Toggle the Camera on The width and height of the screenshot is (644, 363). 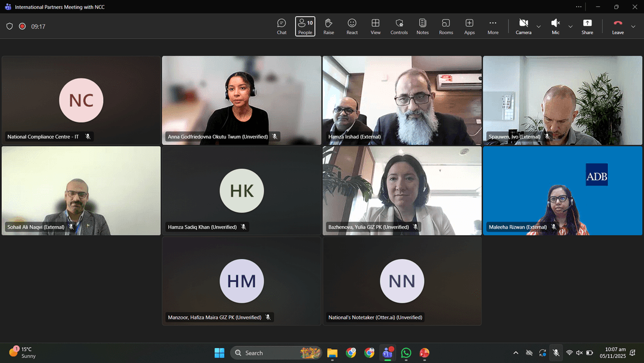point(524,26)
